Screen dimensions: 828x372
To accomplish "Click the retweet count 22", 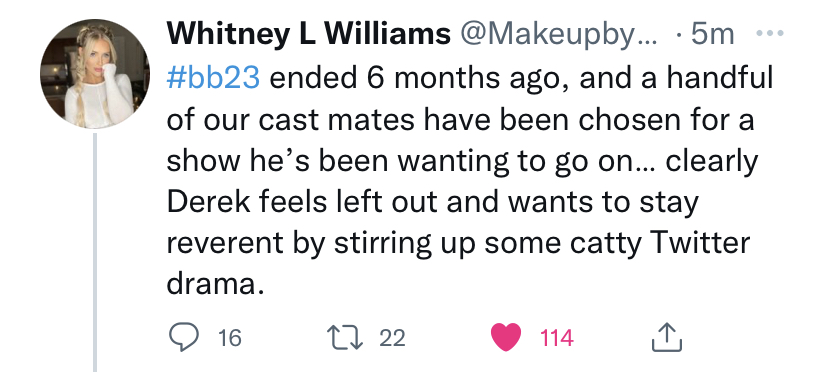I will click(x=392, y=338).
